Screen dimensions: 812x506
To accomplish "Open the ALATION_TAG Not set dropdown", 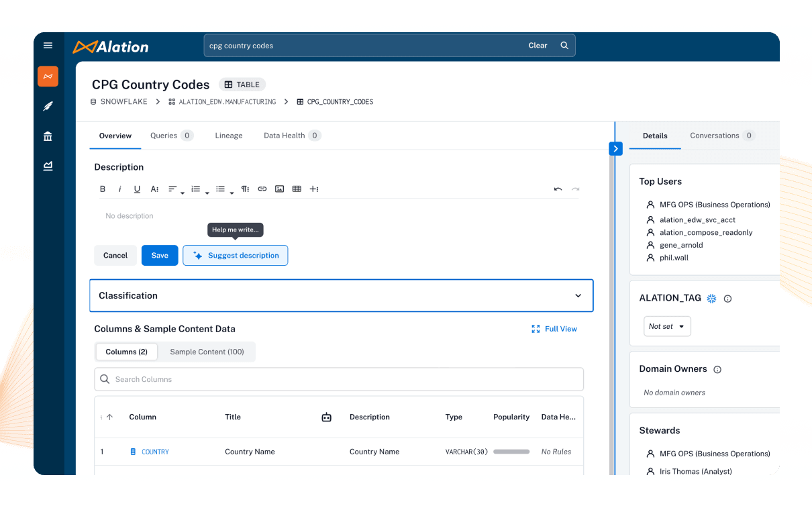I will (x=666, y=326).
